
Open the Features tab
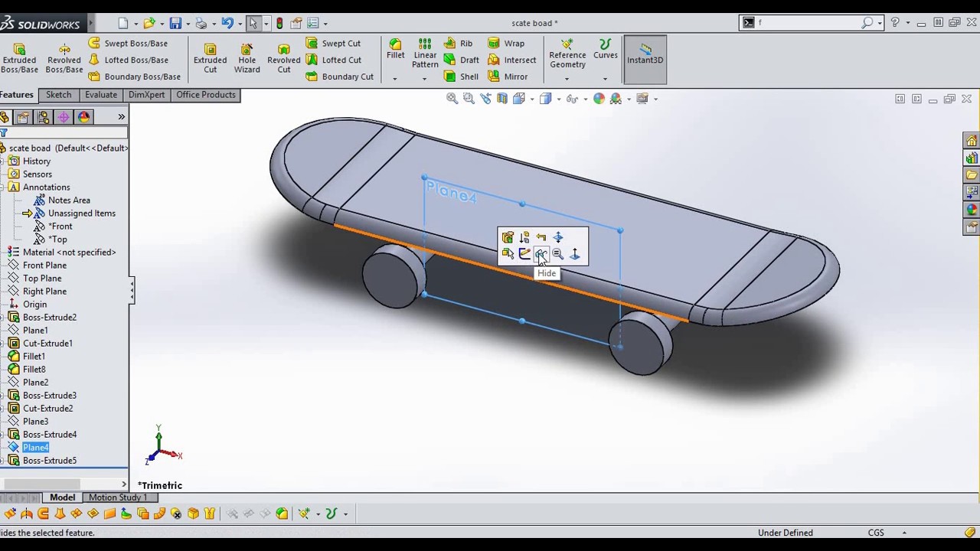click(x=17, y=95)
